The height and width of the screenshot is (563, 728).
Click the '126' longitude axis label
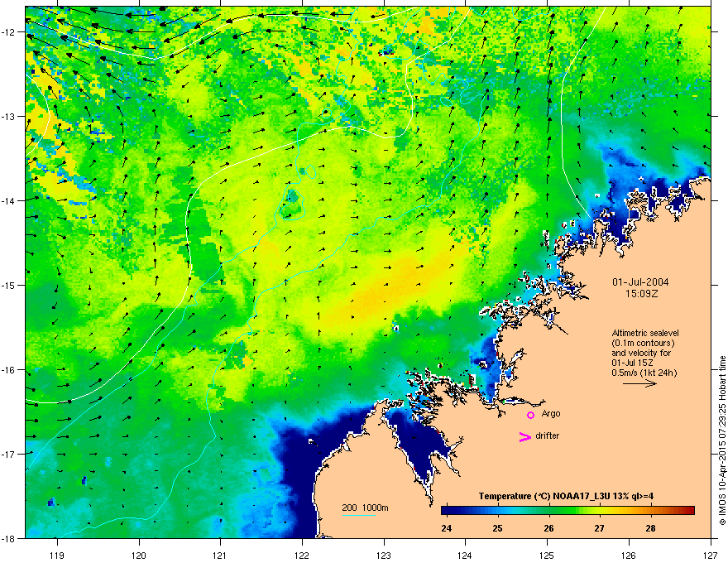pyautogui.click(x=629, y=555)
